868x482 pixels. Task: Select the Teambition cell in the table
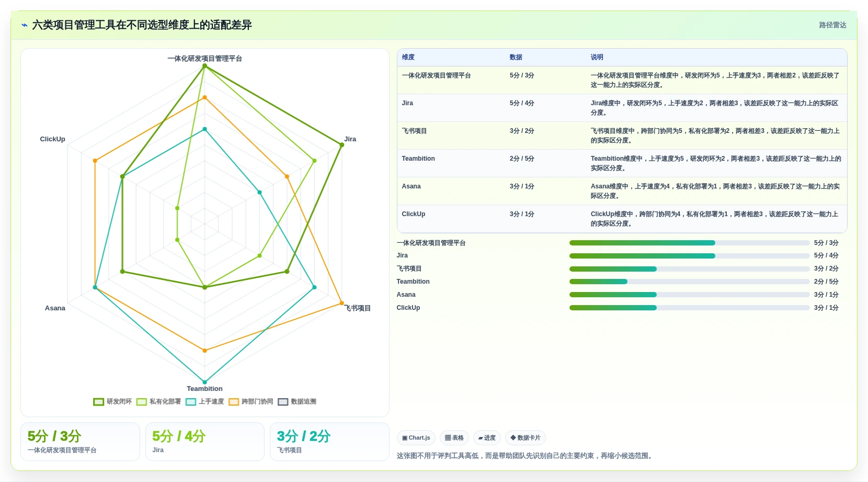(x=418, y=159)
